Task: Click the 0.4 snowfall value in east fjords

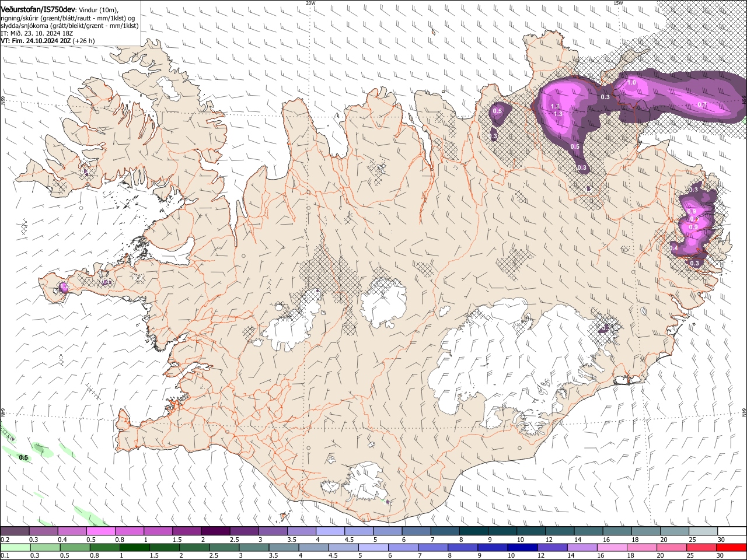Action: click(673, 249)
